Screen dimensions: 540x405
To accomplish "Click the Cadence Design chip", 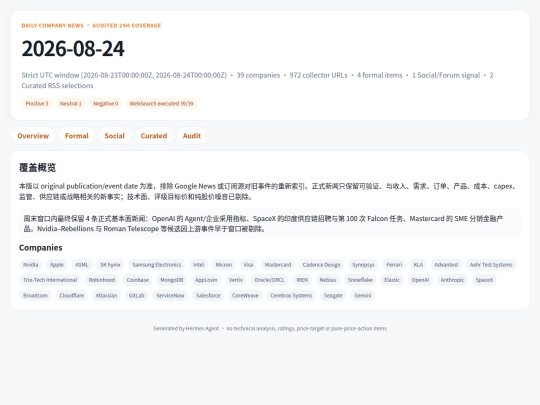I will [321, 265].
